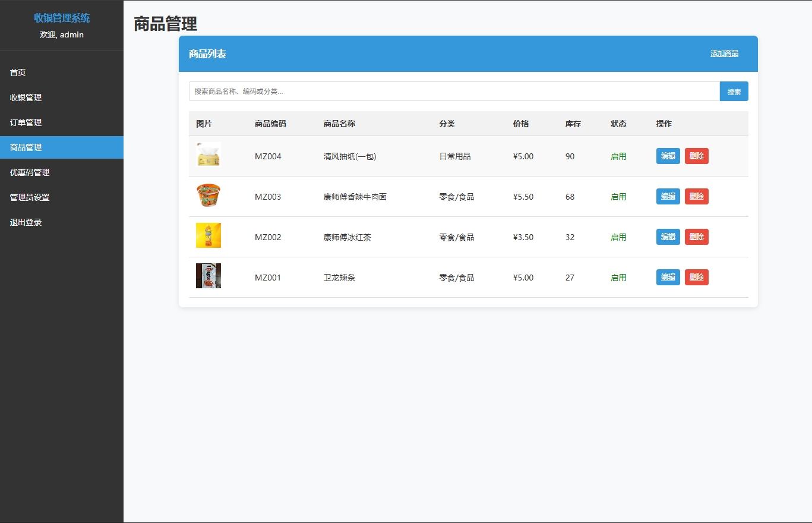Click the noodle cup thumbnail for MZ003
This screenshot has height=523, width=812.
tap(208, 195)
